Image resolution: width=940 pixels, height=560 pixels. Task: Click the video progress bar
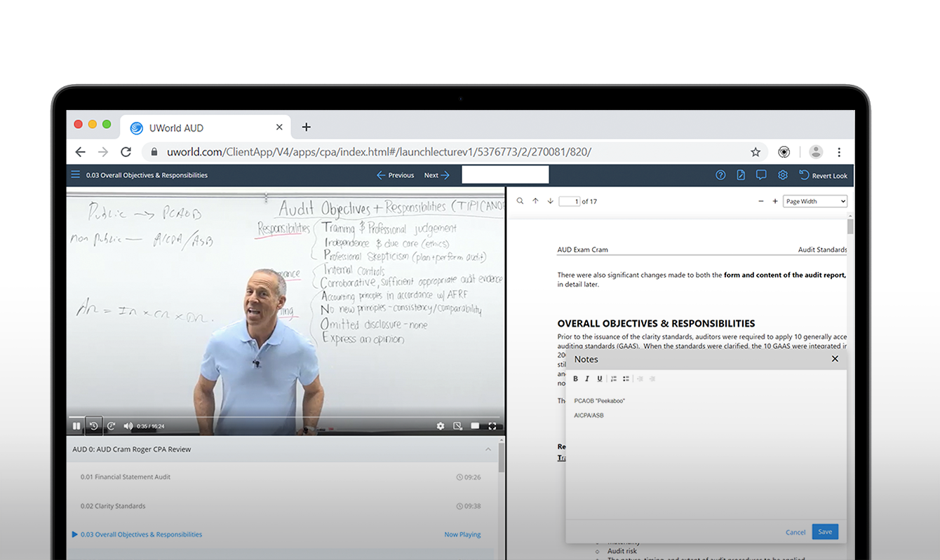click(284, 418)
